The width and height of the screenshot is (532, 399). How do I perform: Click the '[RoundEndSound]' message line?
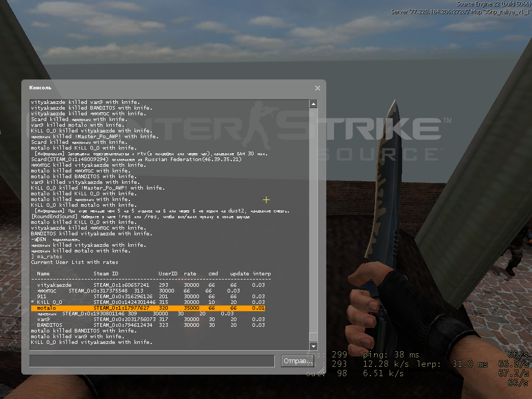(x=140, y=217)
